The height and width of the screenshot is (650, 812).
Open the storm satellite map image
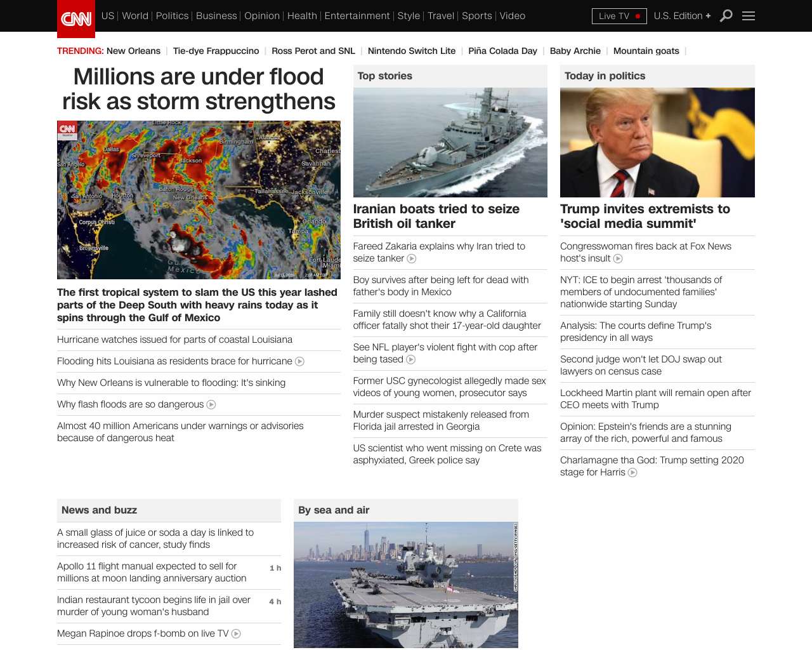(199, 200)
